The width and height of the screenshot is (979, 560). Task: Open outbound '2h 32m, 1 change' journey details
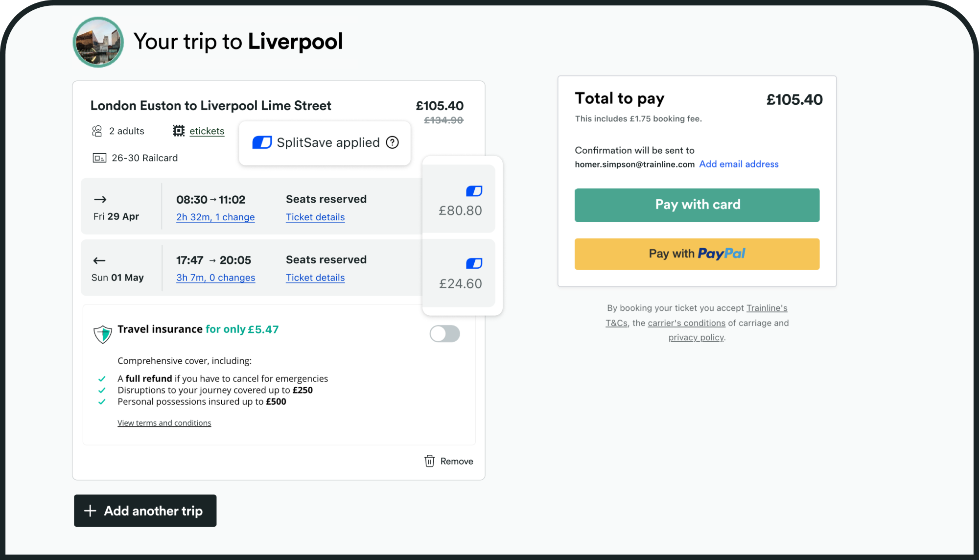pyautogui.click(x=215, y=217)
